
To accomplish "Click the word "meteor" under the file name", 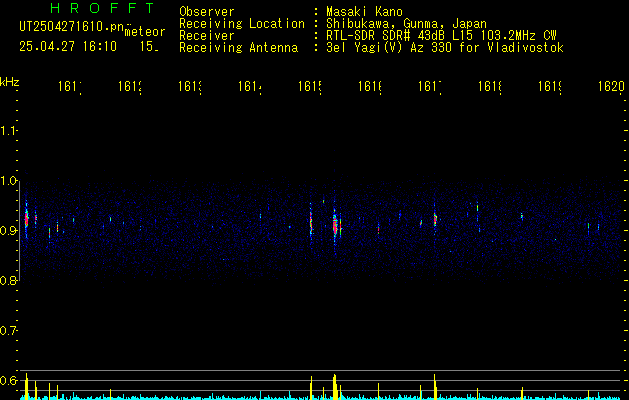I will pos(145,32).
